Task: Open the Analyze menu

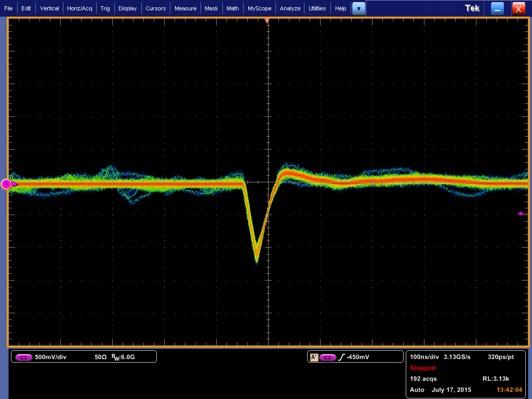Action: click(290, 8)
